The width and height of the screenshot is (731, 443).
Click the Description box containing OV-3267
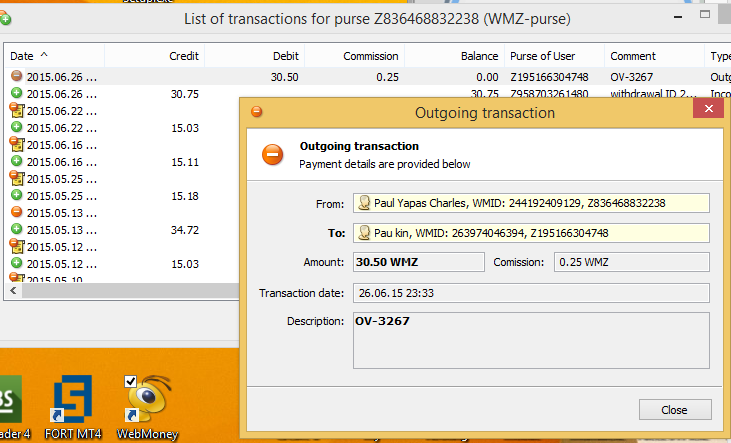[531, 340]
